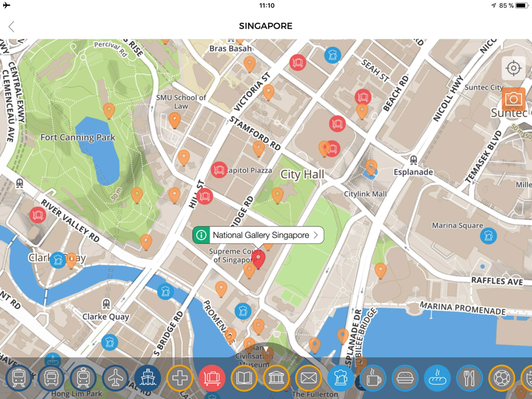Viewport: 532px width, 399px height.
Task: Toggle tram stops filter
Action: 83,378
